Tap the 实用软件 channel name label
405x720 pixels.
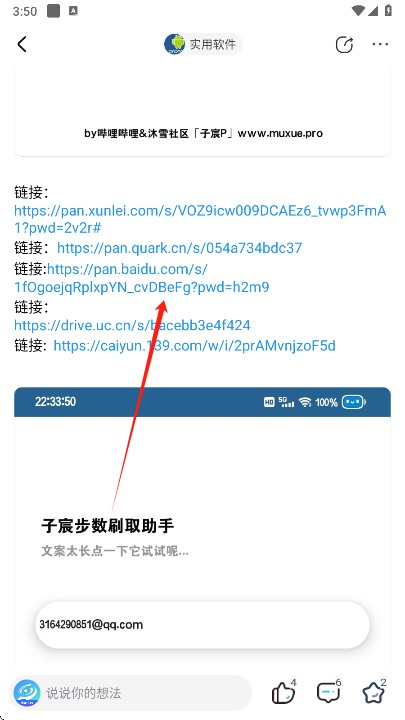[x=213, y=45]
